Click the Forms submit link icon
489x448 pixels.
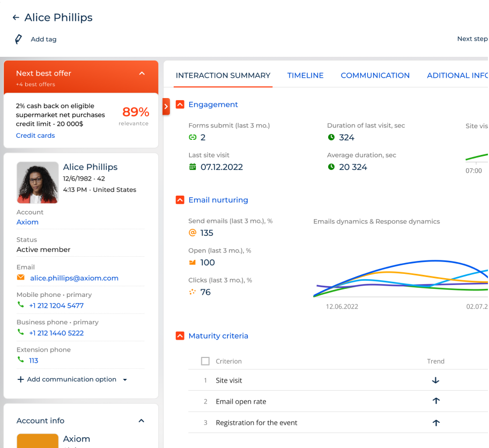(x=193, y=137)
